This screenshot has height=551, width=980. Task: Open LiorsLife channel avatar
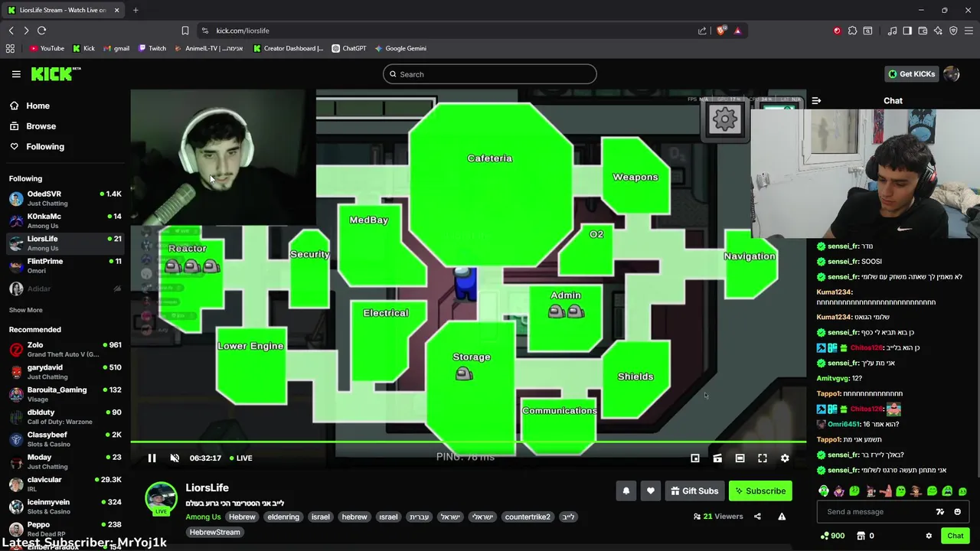click(161, 498)
